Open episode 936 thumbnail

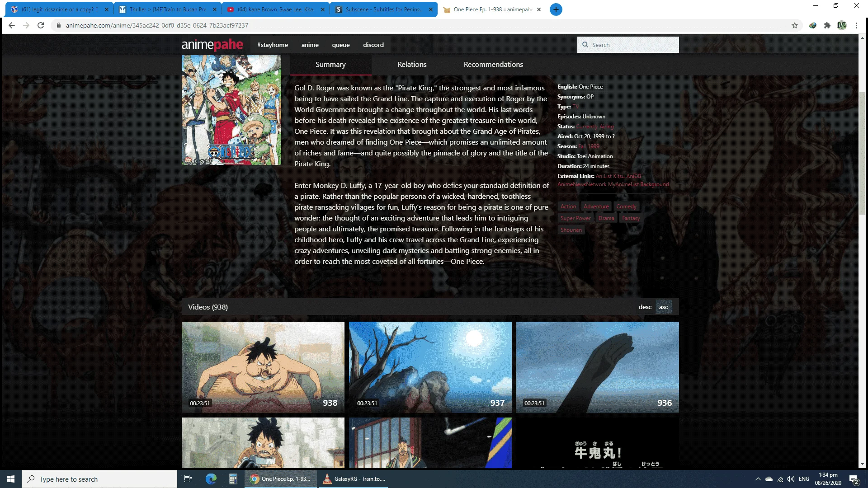[598, 367]
